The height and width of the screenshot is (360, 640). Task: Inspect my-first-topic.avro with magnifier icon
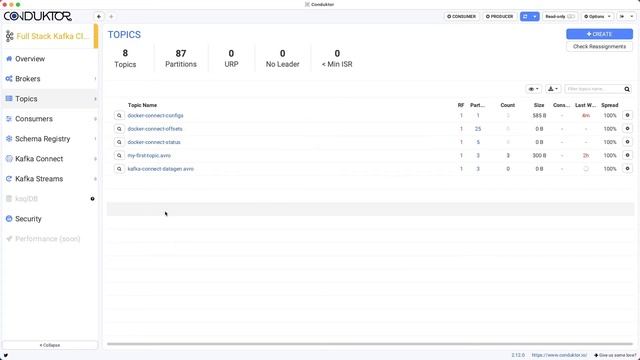pyautogui.click(x=119, y=156)
